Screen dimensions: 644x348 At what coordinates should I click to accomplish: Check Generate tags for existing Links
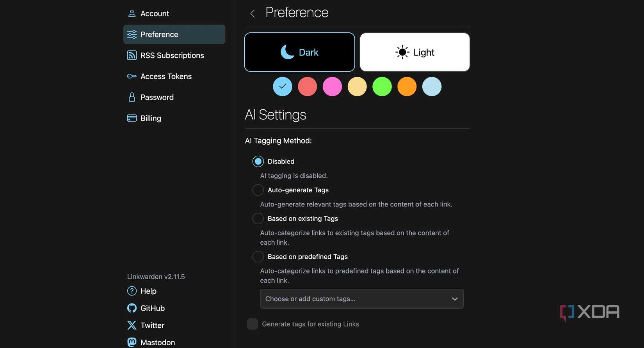point(253,324)
